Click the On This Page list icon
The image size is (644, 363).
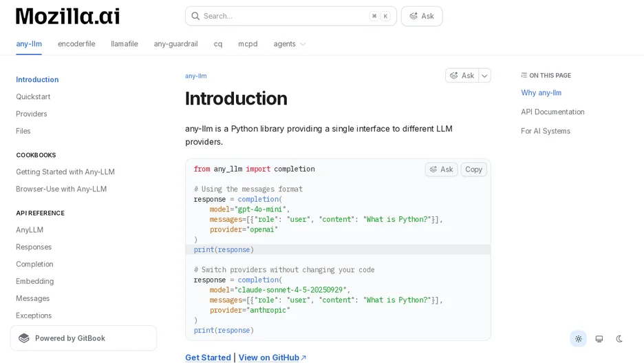click(x=524, y=75)
